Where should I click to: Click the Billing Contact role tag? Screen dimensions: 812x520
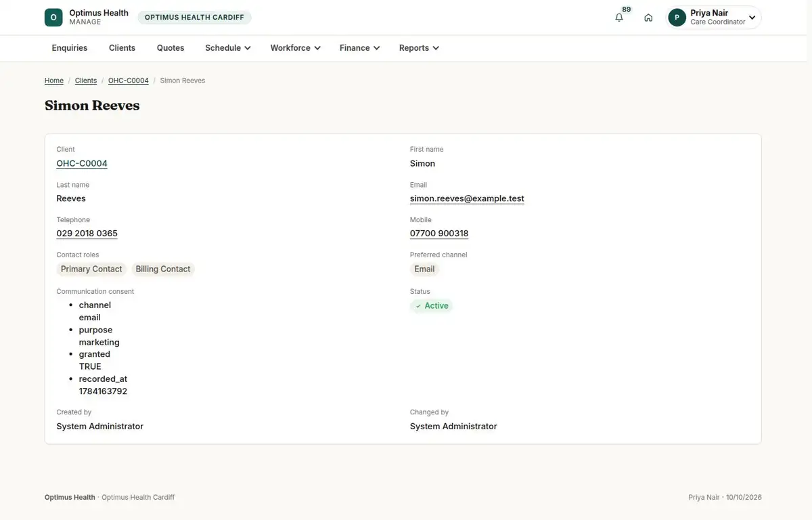tap(163, 269)
